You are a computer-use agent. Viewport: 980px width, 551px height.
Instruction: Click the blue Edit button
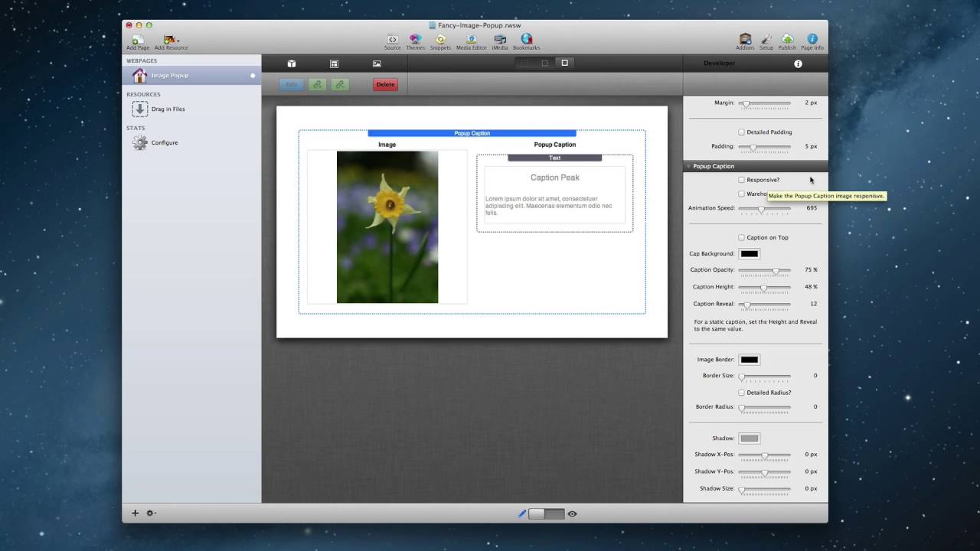point(292,85)
